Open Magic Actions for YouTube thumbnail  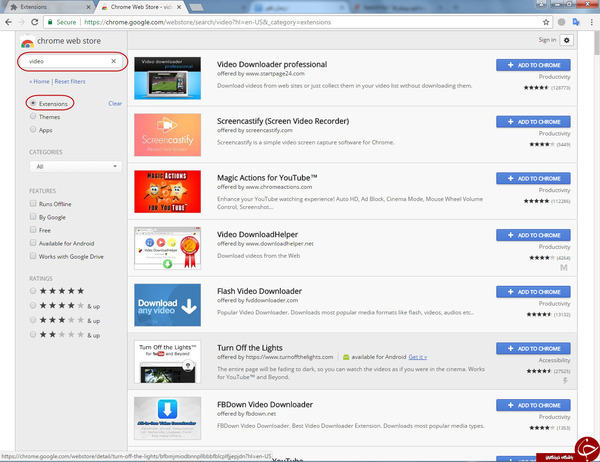(167, 191)
